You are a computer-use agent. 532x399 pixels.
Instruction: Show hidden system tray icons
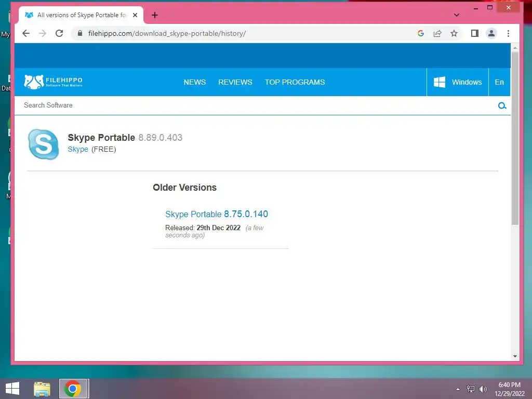coord(458,389)
